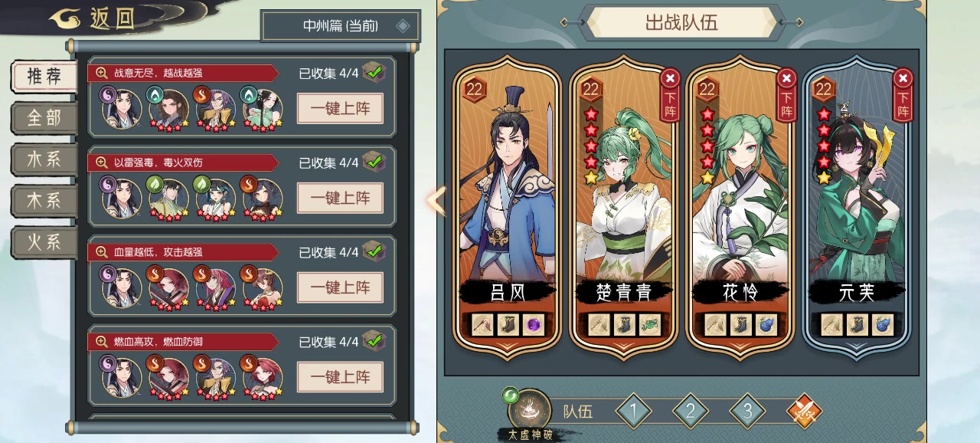
Task: Remove 花怜 from team via 下阵
Action: tap(786, 94)
